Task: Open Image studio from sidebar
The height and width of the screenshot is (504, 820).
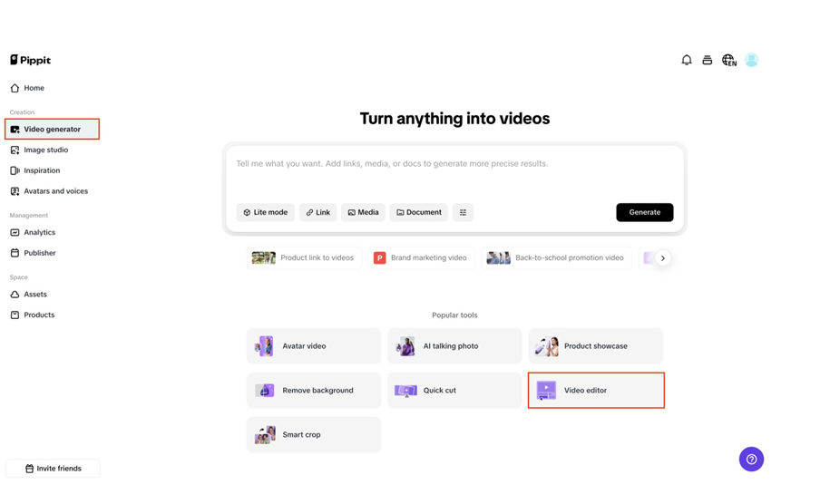Action: (x=45, y=150)
